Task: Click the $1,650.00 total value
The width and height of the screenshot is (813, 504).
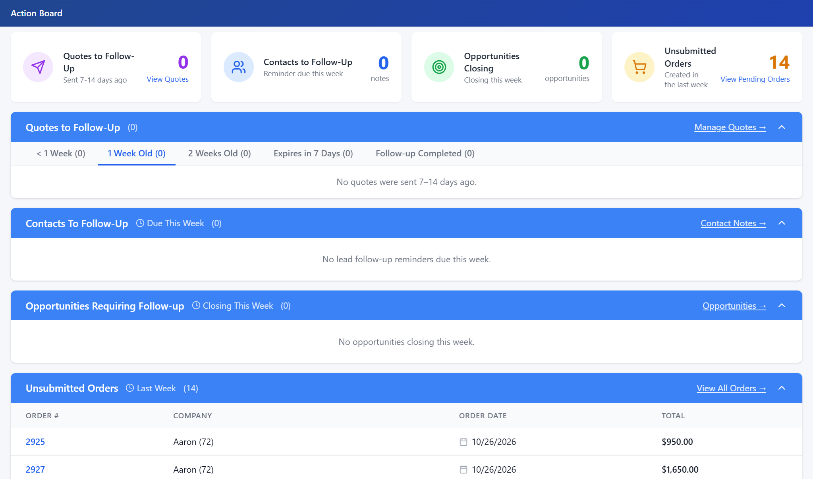Action: click(680, 469)
